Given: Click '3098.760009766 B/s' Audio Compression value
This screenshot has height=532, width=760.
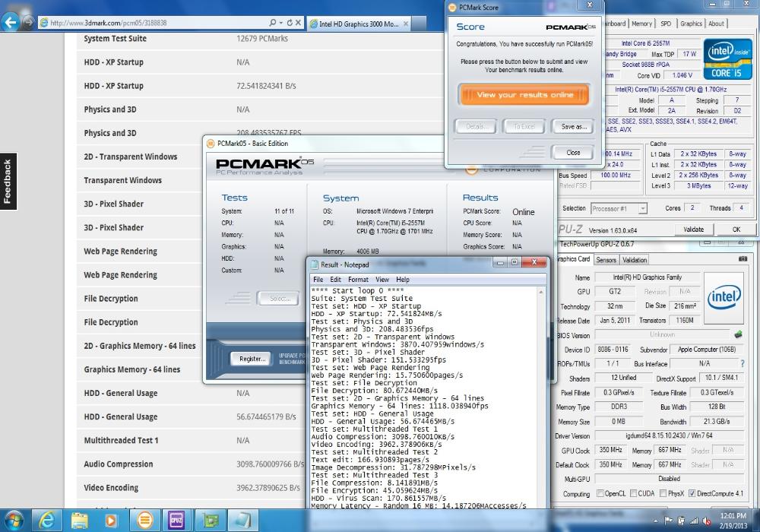Looking at the screenshot, I should coord(270,464).
